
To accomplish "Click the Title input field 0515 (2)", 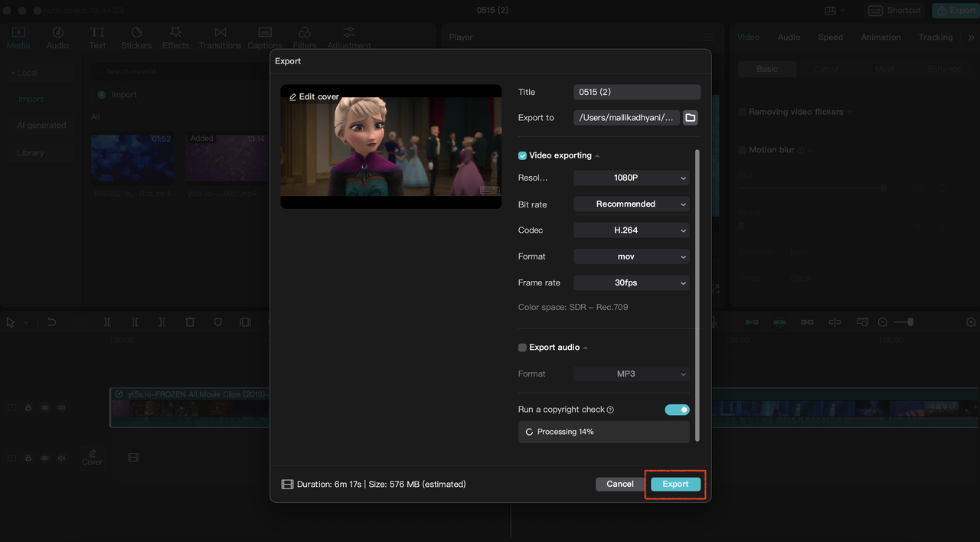I will pyautogui.click(x=637, y=92).
